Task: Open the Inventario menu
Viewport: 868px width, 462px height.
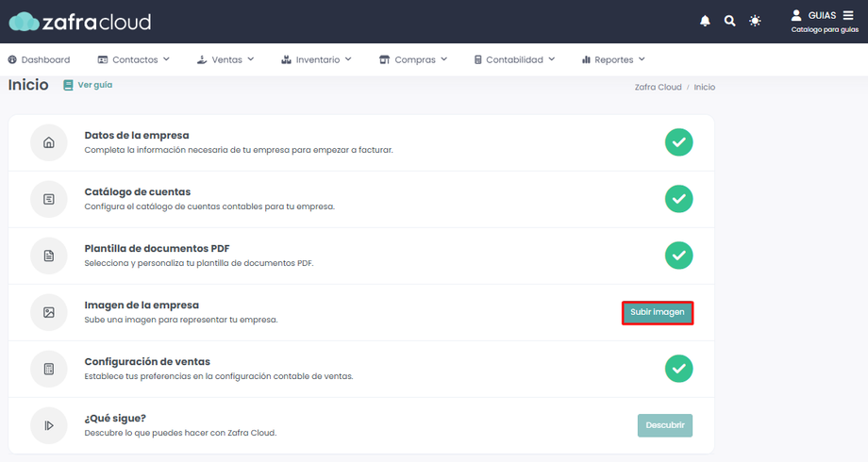Action: coord(316,59)
